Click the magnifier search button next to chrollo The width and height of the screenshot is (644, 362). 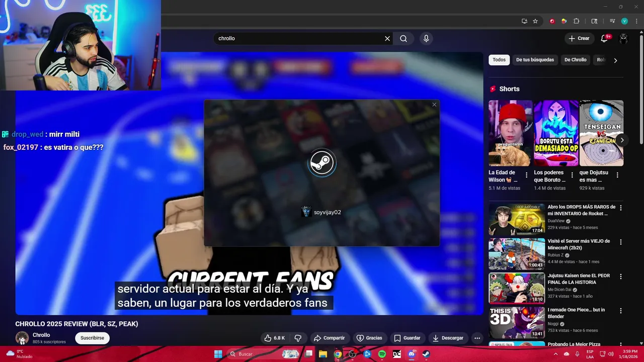(404, 38)
